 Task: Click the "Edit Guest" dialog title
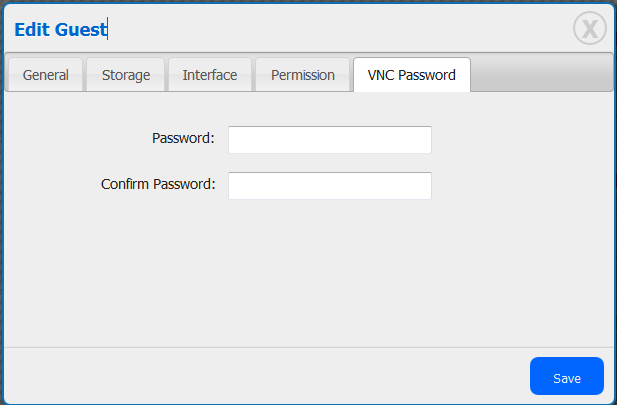[x=60, y=30]
